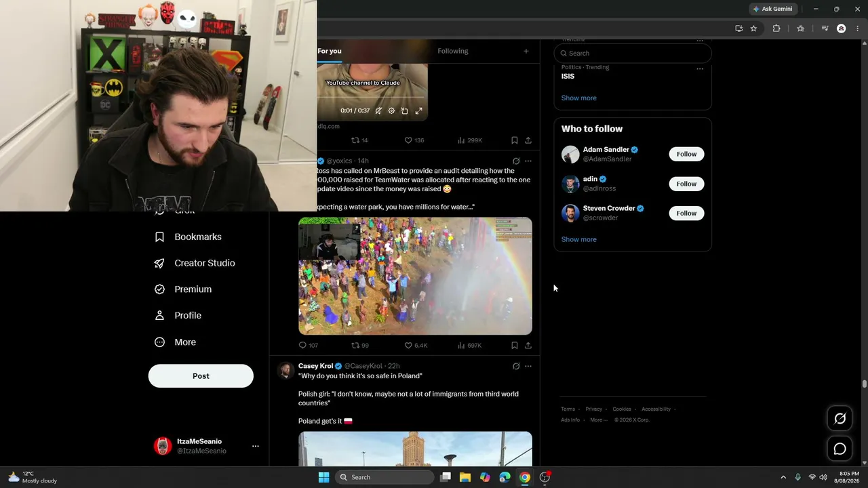Install the app from the address bar icon
868x488 pixels.
tap(738, 28)
